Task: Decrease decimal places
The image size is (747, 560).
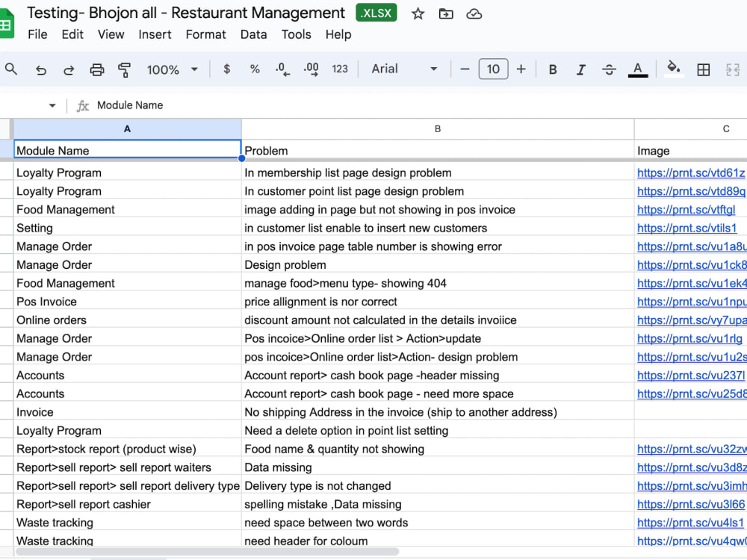Action: 282,69
